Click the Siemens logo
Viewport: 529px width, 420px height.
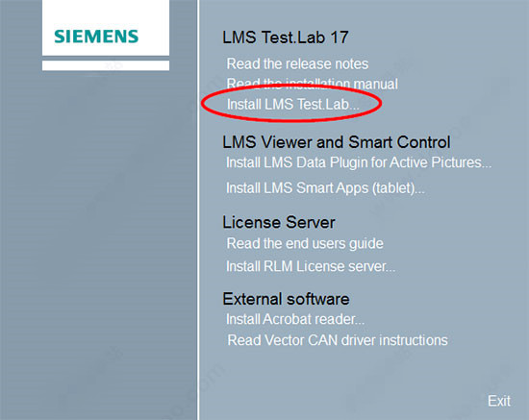click(x=96, y=37)
